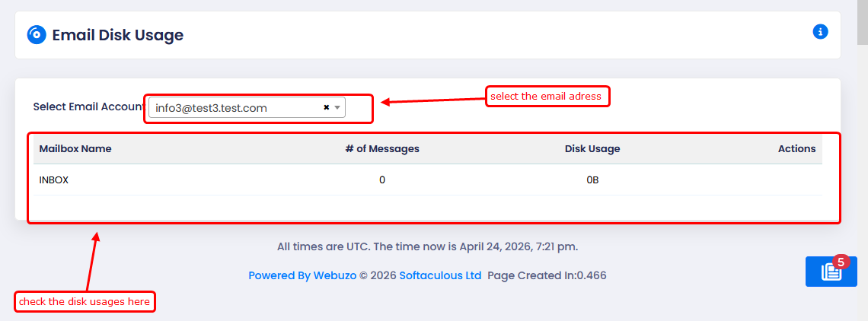Clear the selected email account with x
The width and height of the screenshot is (868, 321).
pos(327,108)
